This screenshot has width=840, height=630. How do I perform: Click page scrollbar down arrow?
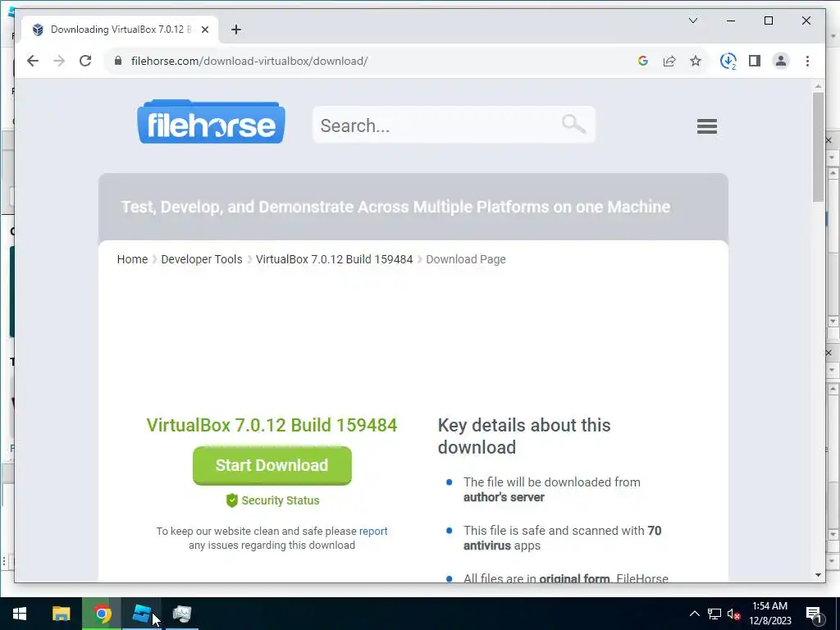818,575
